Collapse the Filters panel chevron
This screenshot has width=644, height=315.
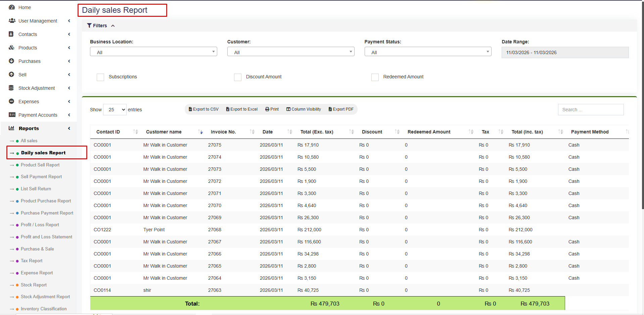[x=113, y=25]
